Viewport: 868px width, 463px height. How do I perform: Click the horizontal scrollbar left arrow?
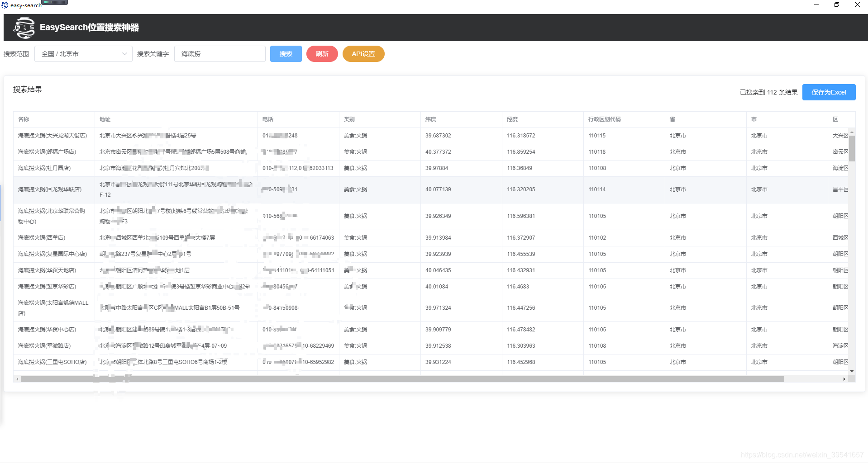pos(17,379)
